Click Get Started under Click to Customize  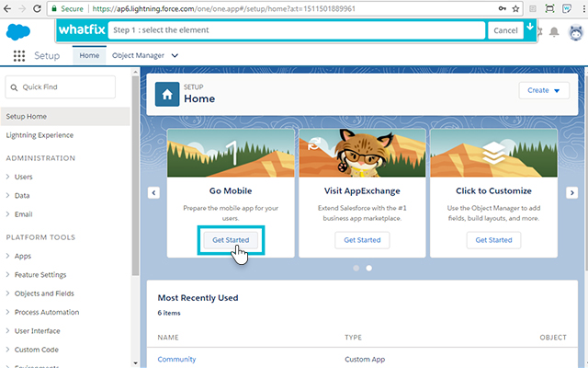click(x=493, y=240)
